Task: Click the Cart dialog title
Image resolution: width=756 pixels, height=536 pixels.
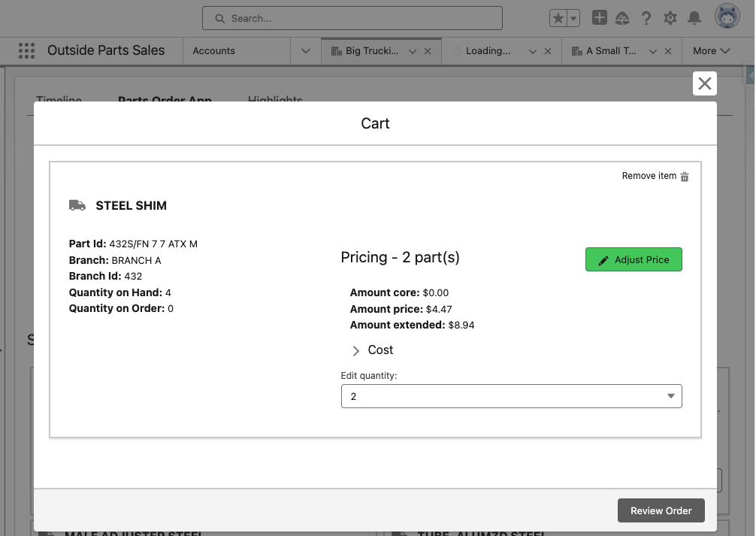Action: click(375, 123)
